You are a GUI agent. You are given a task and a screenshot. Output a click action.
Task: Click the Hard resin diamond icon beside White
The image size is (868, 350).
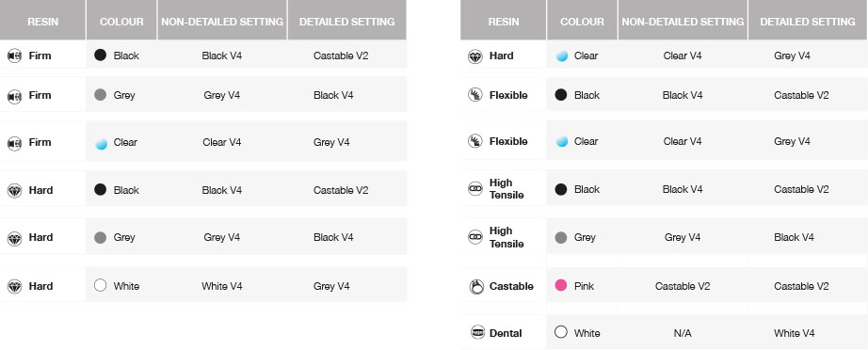click(x=14, y=286)
